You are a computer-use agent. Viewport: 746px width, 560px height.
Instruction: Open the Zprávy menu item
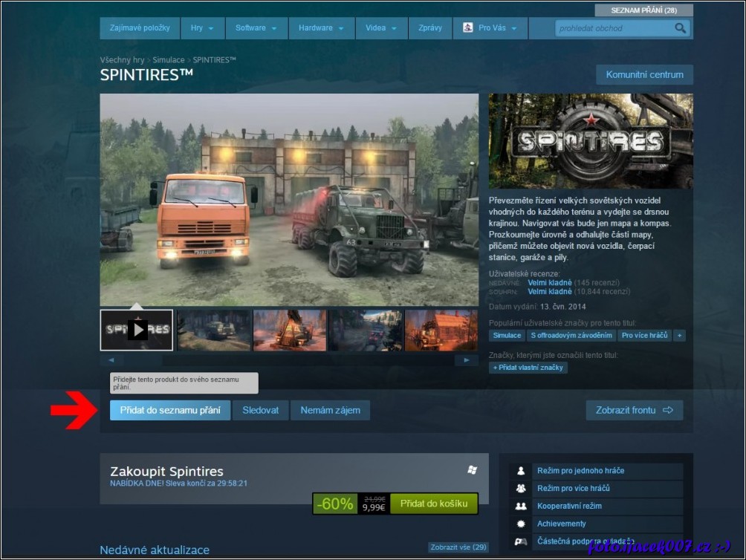coord(430,28)
